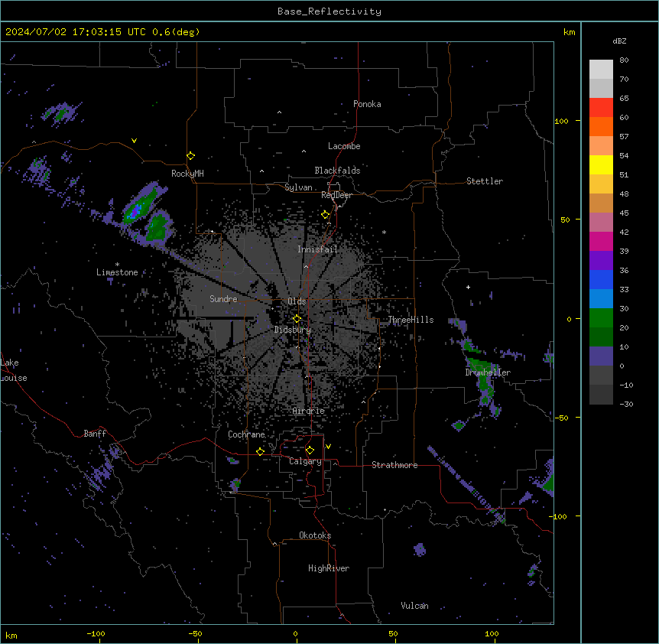Click the RockyMH label

[x=187, y=173]
